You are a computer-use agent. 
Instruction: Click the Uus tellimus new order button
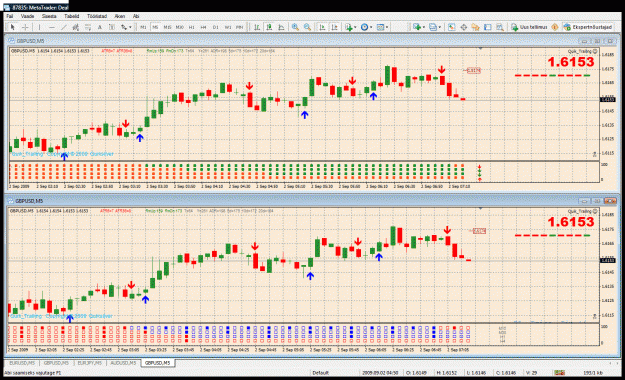click(529, 27)
